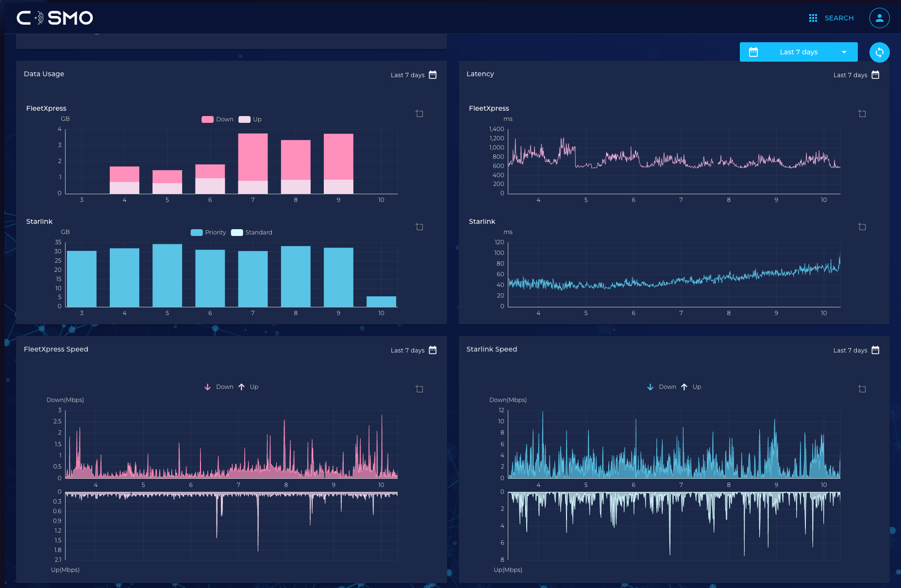Click FleetXpress Speed panel calendar icon
901x588 pixels.
pyautogui.click(x=433, y=350)
